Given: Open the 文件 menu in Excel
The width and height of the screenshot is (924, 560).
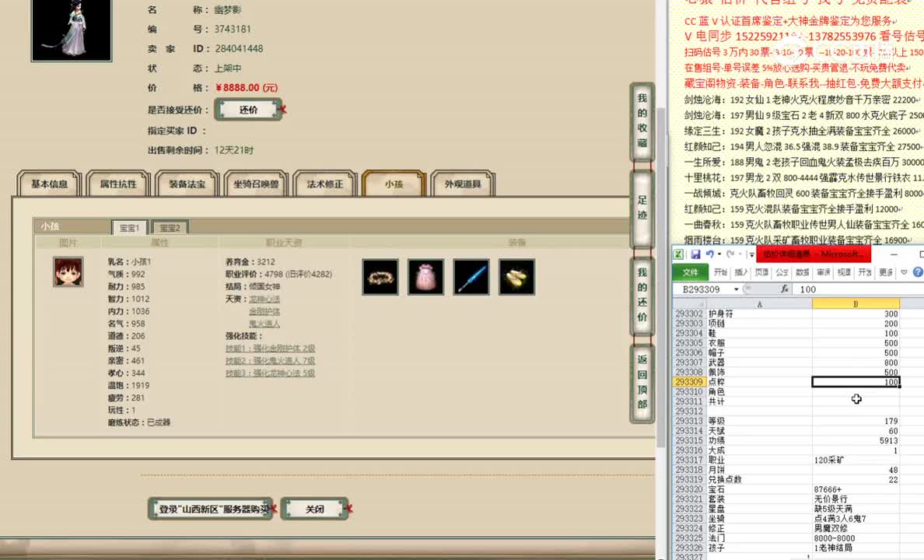Looking at the screenshot, I should click(x=691, y=272).
